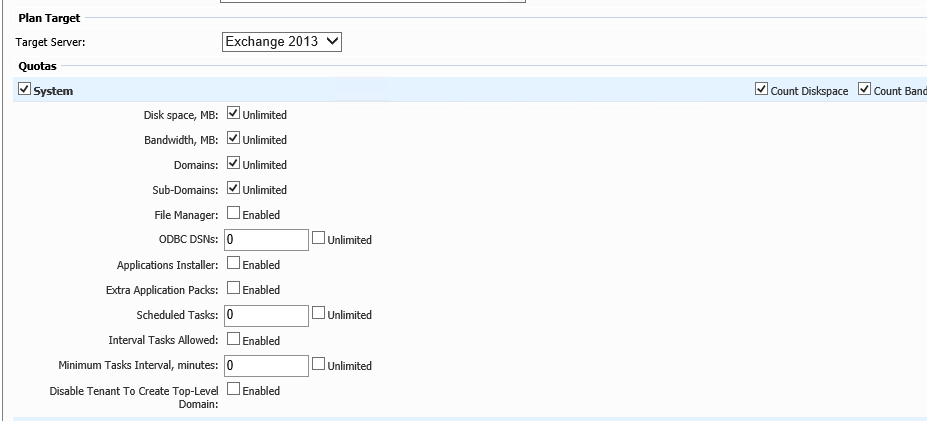Click the Scheduled Tasks input field
Screen dimensions: 927x421
click(266, 315)
